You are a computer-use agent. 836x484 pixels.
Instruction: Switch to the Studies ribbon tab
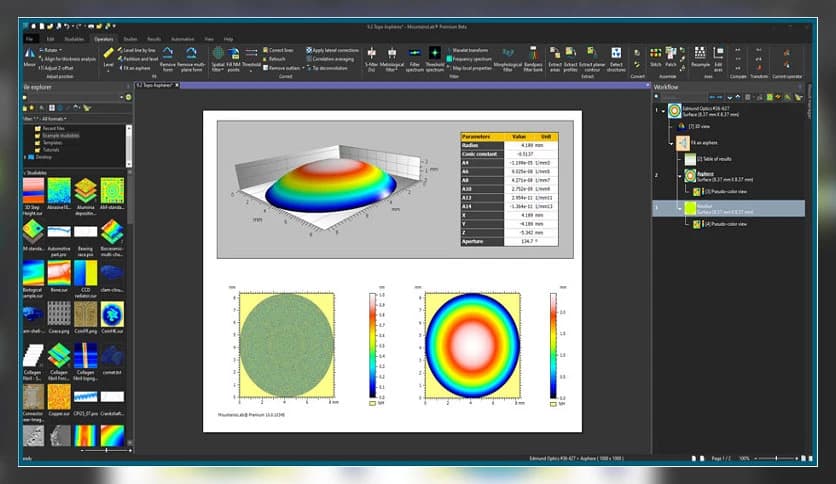tap(131, 38)
